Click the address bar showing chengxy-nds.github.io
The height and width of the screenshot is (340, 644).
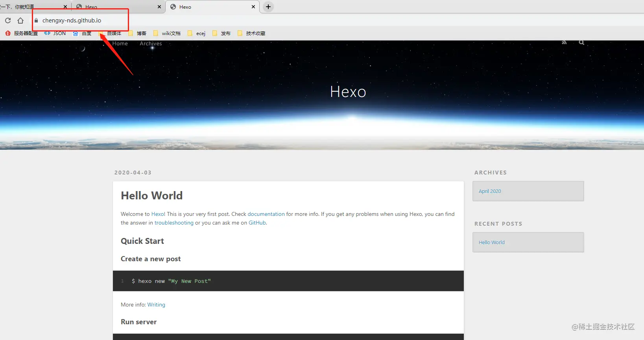click(x=72, y=20)
